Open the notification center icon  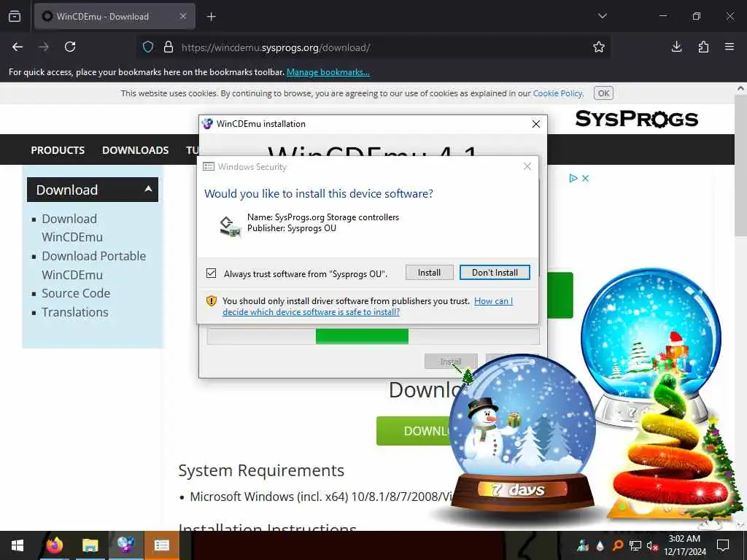(723, 545)
